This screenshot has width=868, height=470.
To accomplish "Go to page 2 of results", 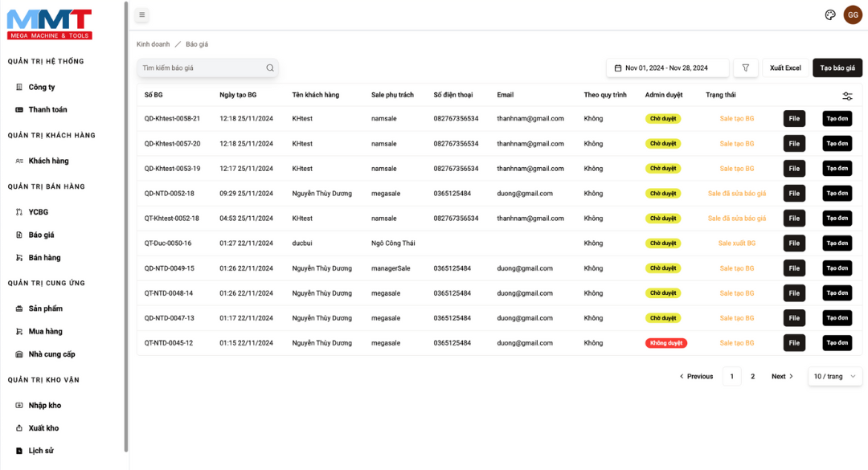I will click(753, 376).
